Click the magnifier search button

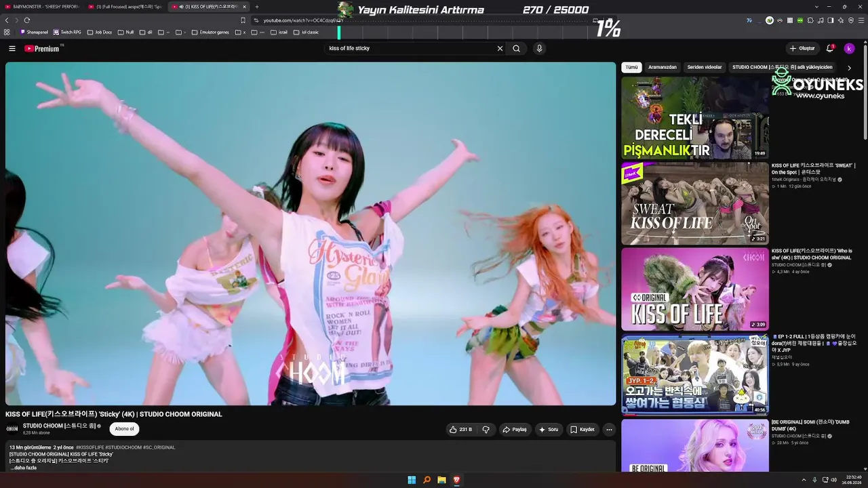click(x=517, y=49)
